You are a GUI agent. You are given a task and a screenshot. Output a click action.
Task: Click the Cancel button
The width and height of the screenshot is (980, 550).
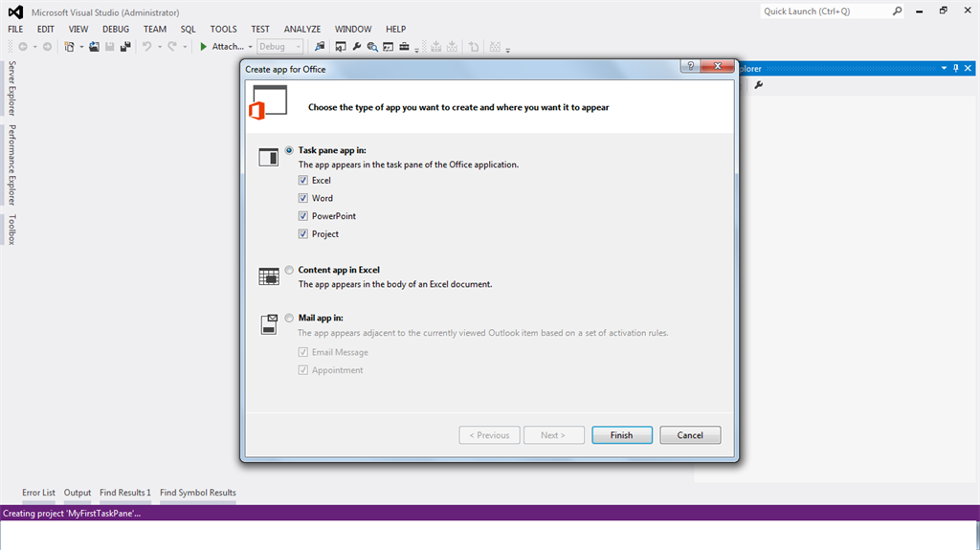point(690,435)
